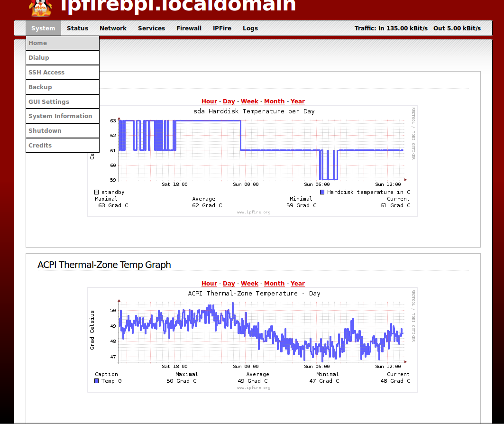Show ACPI Thermal-Zone graph per Week

(x=250, y=284)
